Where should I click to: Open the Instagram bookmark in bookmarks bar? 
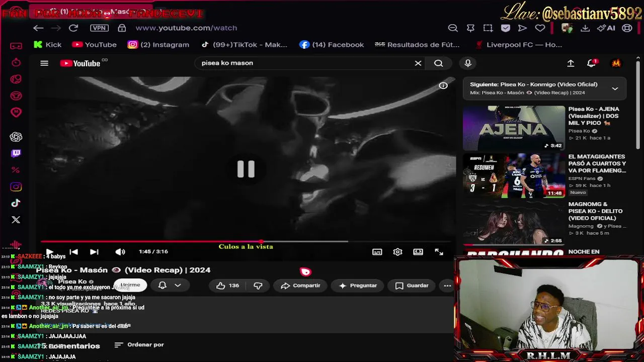point(158,45)
